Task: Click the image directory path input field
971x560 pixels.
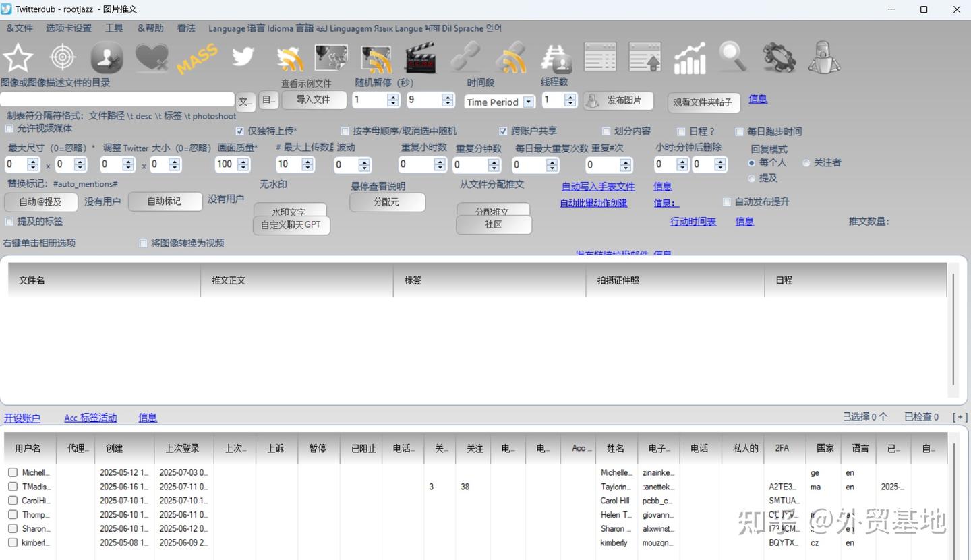Action: pos(117,100)
